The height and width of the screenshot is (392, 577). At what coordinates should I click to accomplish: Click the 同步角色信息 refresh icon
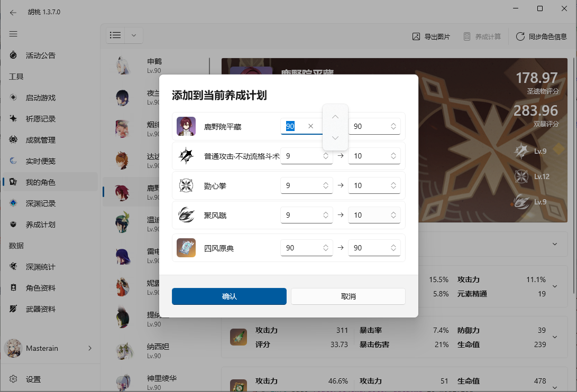pos(520,36)
